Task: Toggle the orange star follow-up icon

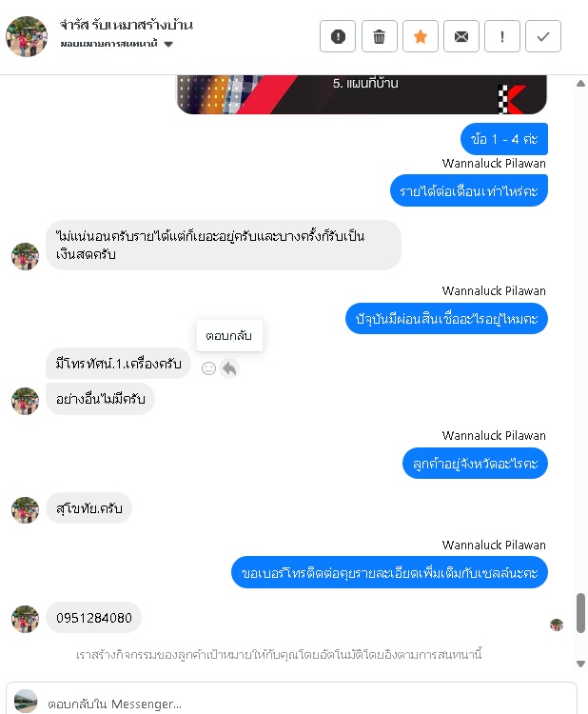Action: (421, 36)
